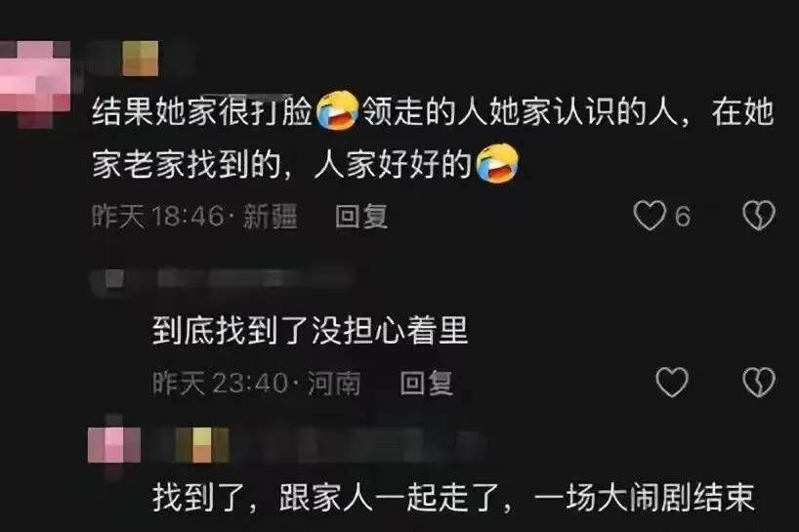Open the blurred username of the top commenter
The image size is (799, 532).
tap(140, 59)
